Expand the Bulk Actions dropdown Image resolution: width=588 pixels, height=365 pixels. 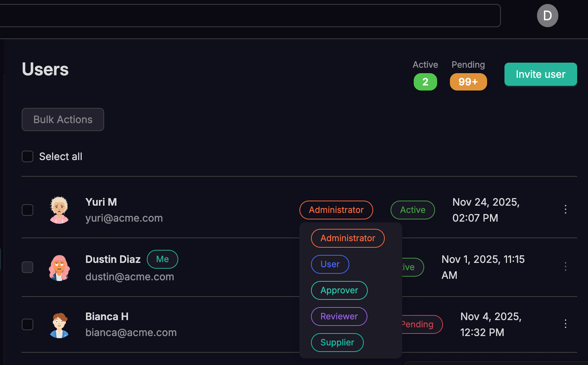(x=63, y=119)
